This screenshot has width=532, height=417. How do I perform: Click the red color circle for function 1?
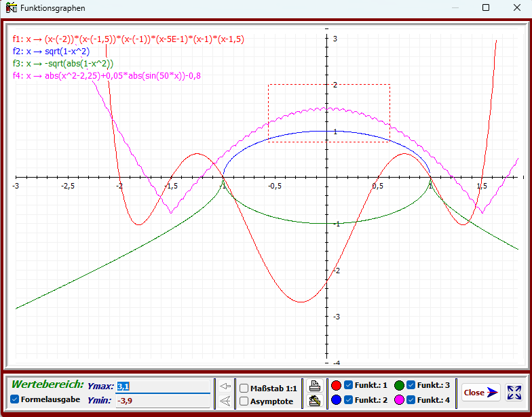[x=336, y=386]
